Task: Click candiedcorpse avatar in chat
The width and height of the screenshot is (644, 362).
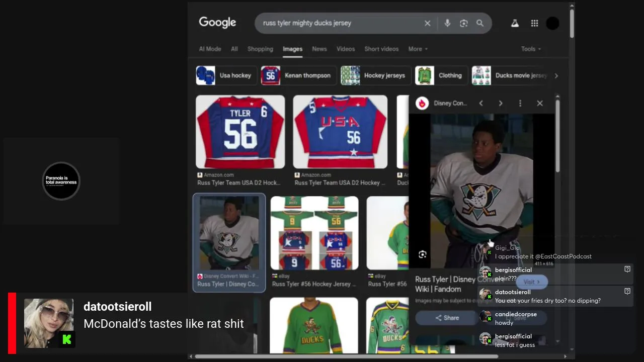Action: (486, 317)
